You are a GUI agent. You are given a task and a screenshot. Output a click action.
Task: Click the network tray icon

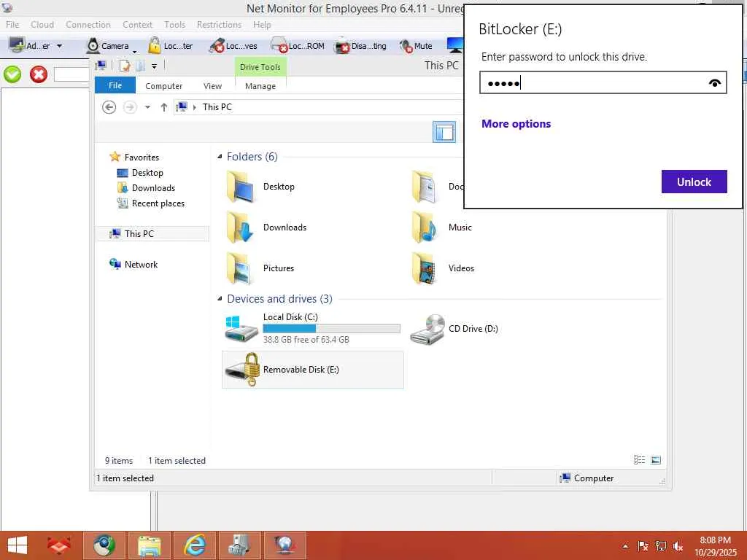[661, 546]
